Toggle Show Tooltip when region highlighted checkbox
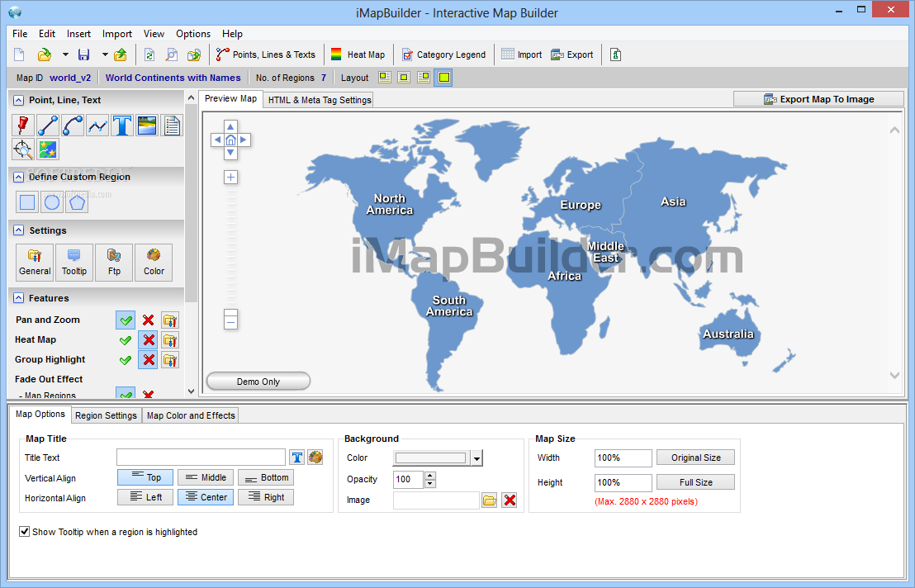Image resolution: width=915 pixels, height=588 pixels. click(25, 531)
